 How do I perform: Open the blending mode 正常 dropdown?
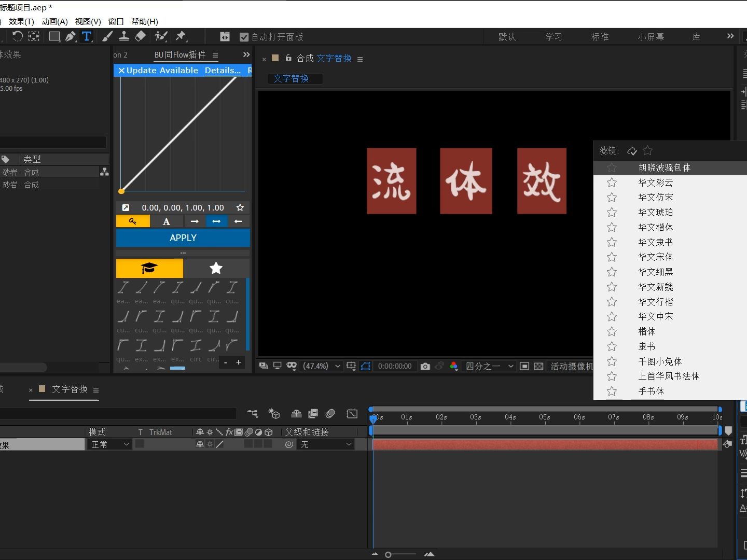coord(110,444)
